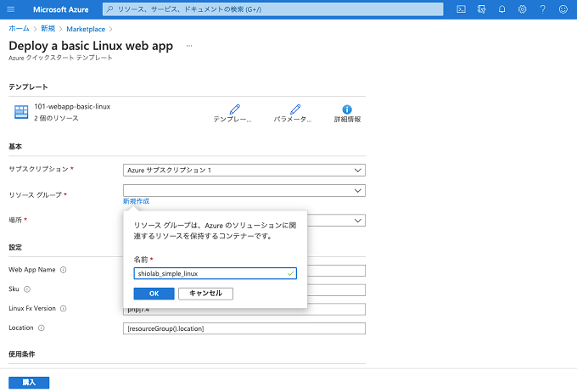This screenshot has width=577, height=392.
Task: Open the feedback smiley icon
Action: coord(563,9)
